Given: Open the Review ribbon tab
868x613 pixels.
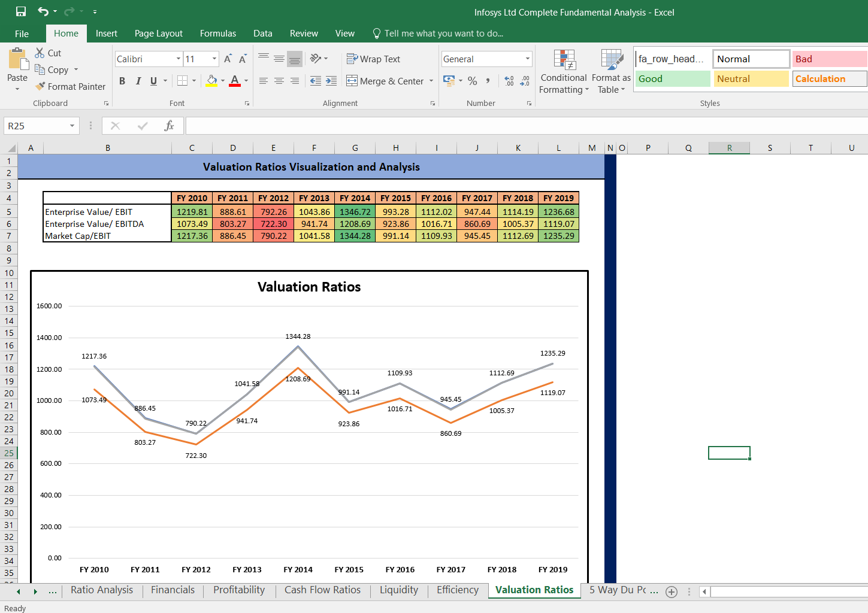Looking at the screenshot, I should tap(304, 34).
